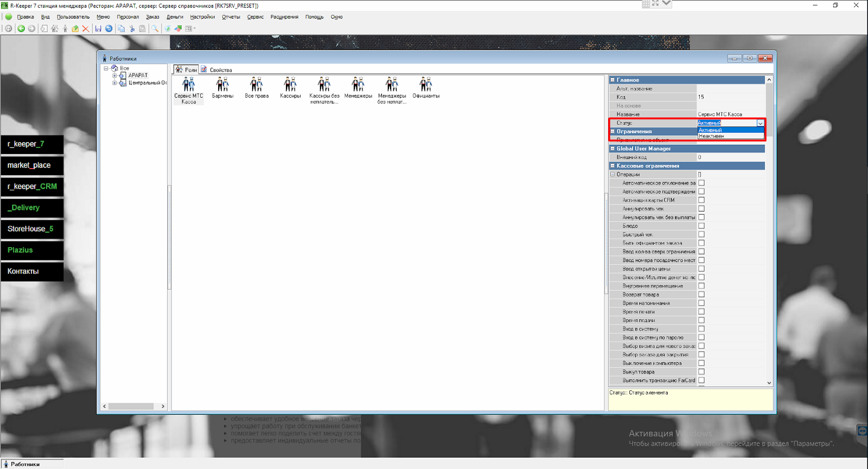Tick the Вход в систему checkbox
The image size is (868, 469).
point(701,329)
